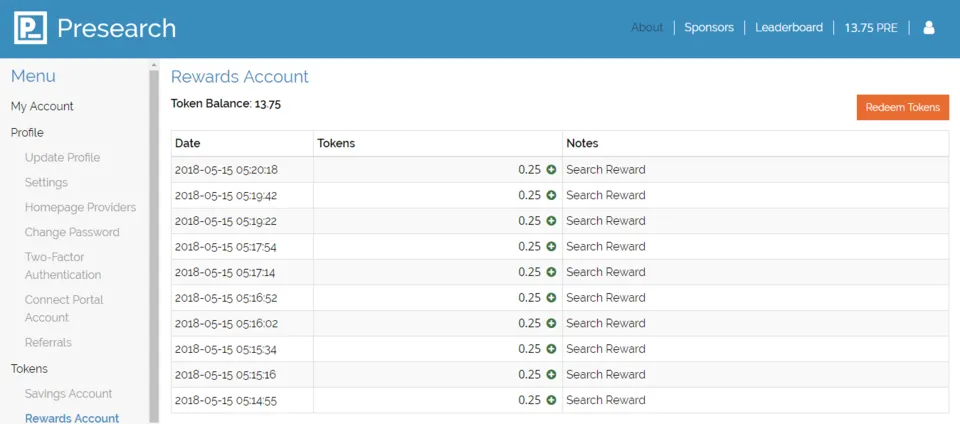Image resolution: width=960 pixels, height=424 pixels.
Task: View the Leaderboard
Action: click(x=789, y=28)
